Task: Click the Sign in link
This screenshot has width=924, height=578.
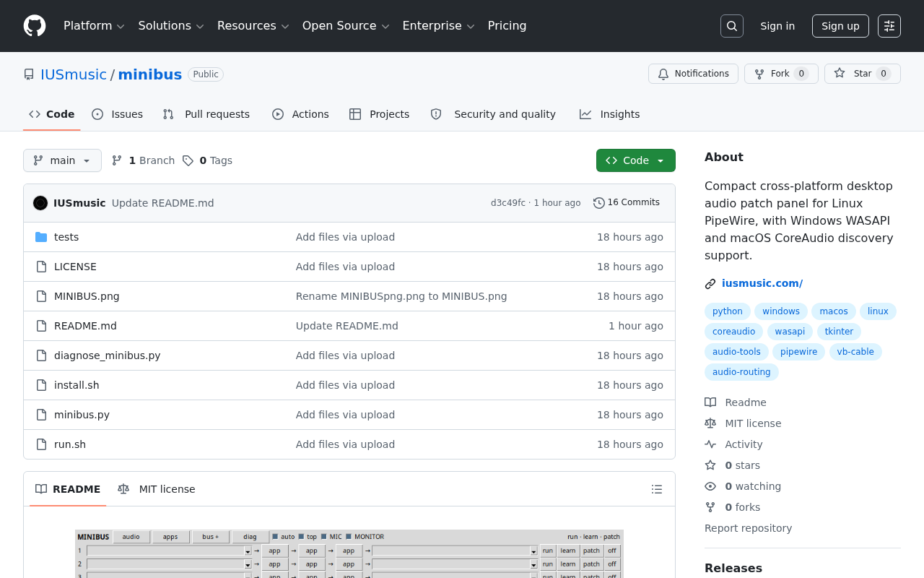Action: click(777, 26)
